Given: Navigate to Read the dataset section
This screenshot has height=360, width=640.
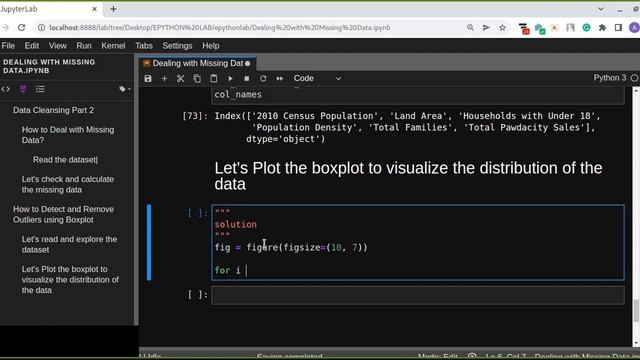Looking at the screenshot, I should click(x=65, y=160).
